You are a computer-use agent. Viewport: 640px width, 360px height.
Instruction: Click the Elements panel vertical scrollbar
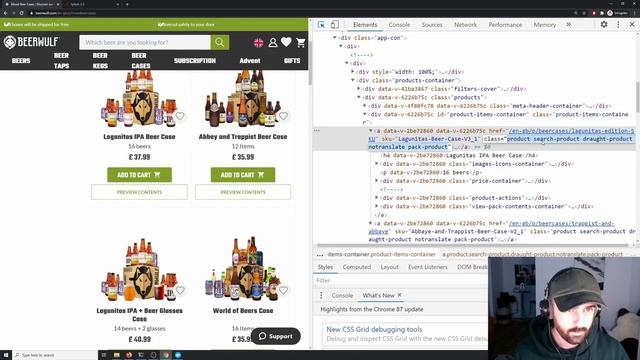tap(637, 96)
